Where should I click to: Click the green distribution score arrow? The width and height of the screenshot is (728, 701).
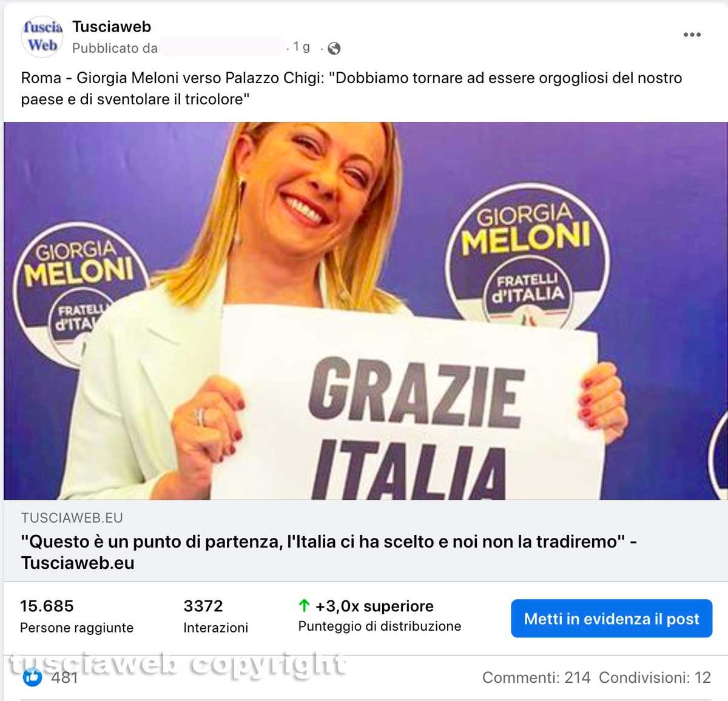click(x=304, y=605)
